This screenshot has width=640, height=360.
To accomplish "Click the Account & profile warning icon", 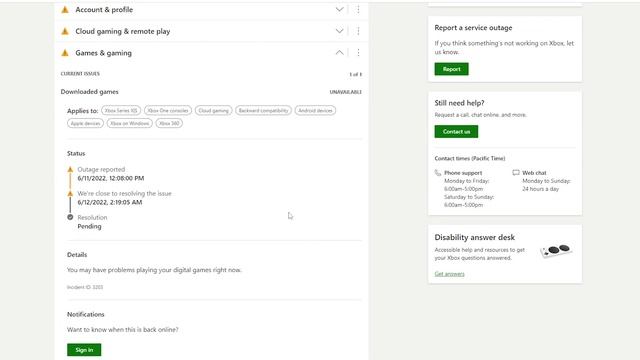I will click(x=65, y=10).
